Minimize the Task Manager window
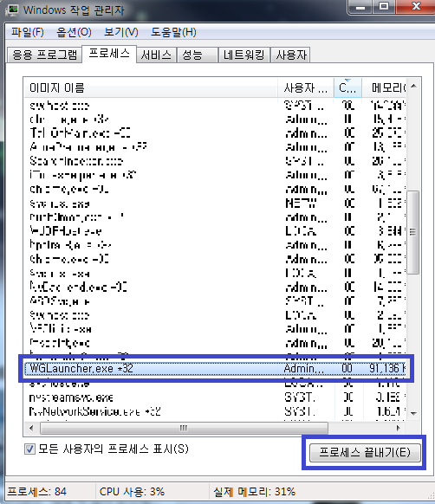This screenshot has width=435, height=504. (360, 7)
